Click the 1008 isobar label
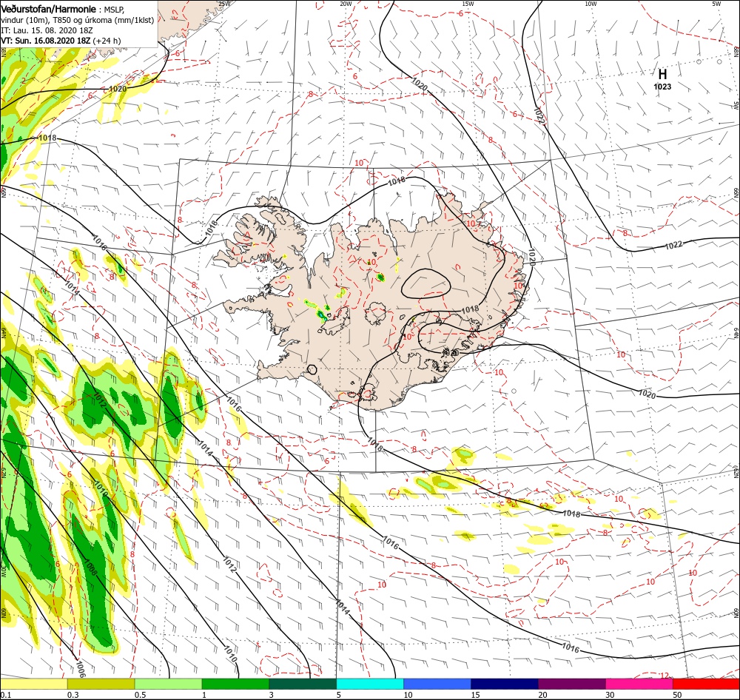Viewport: 740px width, 700px height. [x=90, y=566]
